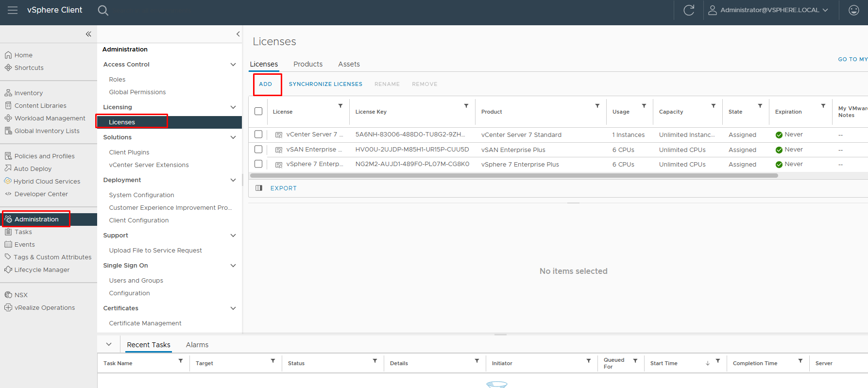The height and width of the screenshot is (388, 868).
Task: Click the column chooser icon beside Export
Action: pyautogui.click(x=259, y=188)
